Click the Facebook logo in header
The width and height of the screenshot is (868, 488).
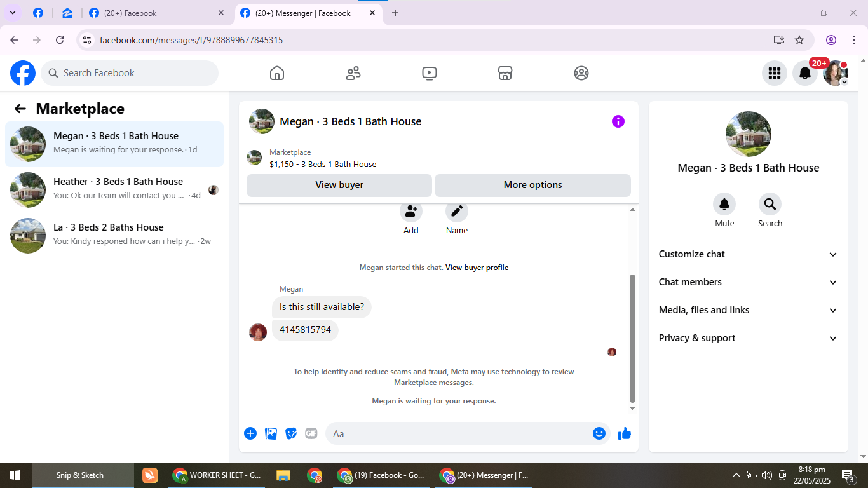[23, 73]
